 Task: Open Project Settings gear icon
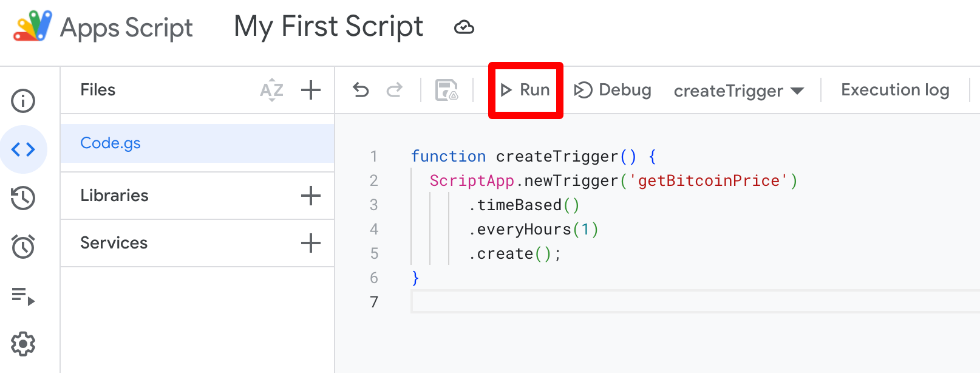[x=23, y=344]
